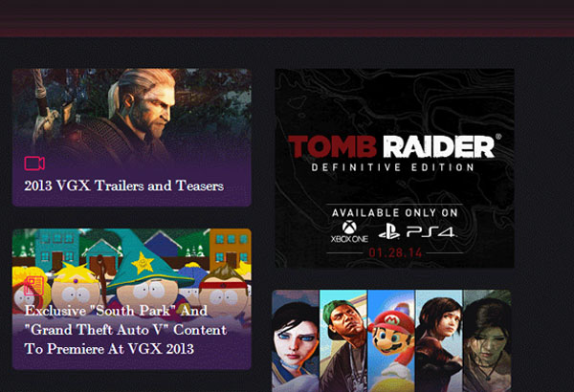Select the yellow star on the wizard hat
Viewport: 574px width, 392px height.
click(143, 263)
